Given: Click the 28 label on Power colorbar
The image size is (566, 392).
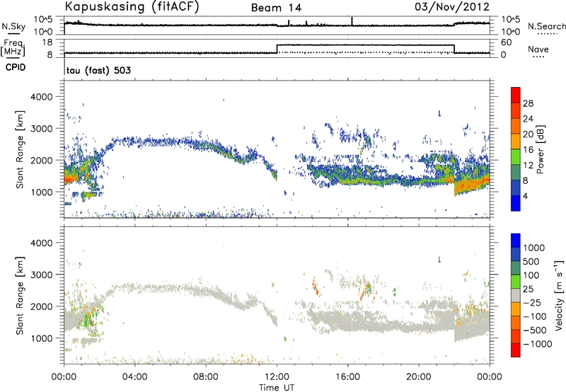Looking at the screenshot, I should [528, 103].
